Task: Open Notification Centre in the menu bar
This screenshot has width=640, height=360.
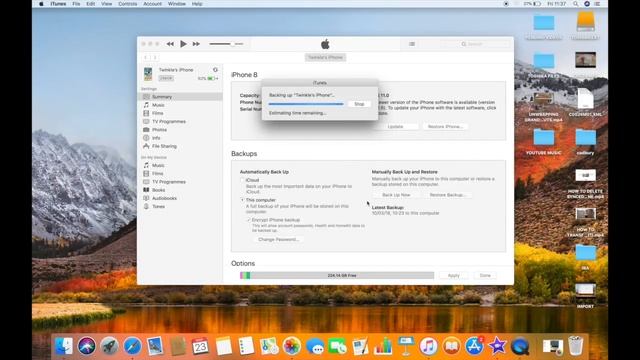Action: click(x=597, y=4)
